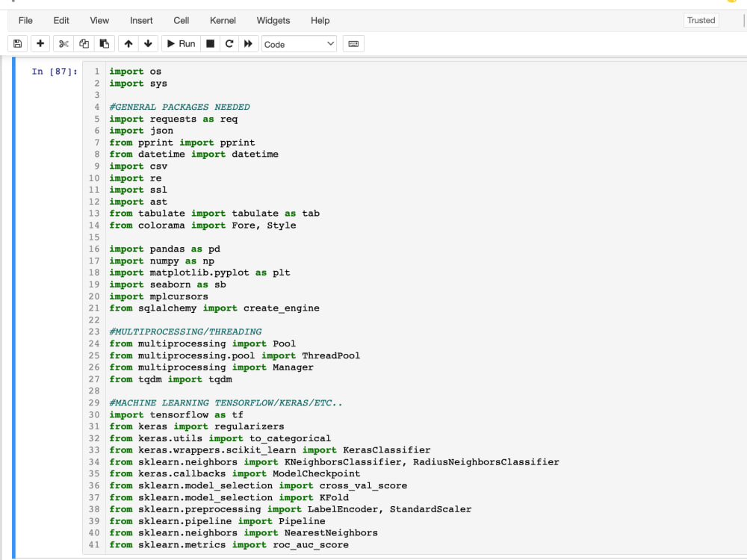Click the NearestNeighbors import line
The width and height of the screenshot is (747, 560).
(x=244, y=532)
